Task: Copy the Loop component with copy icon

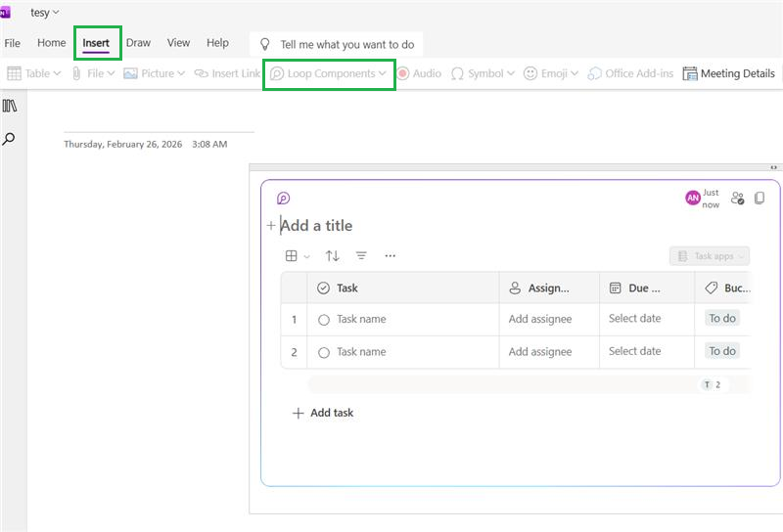Action: pos(760,199)
